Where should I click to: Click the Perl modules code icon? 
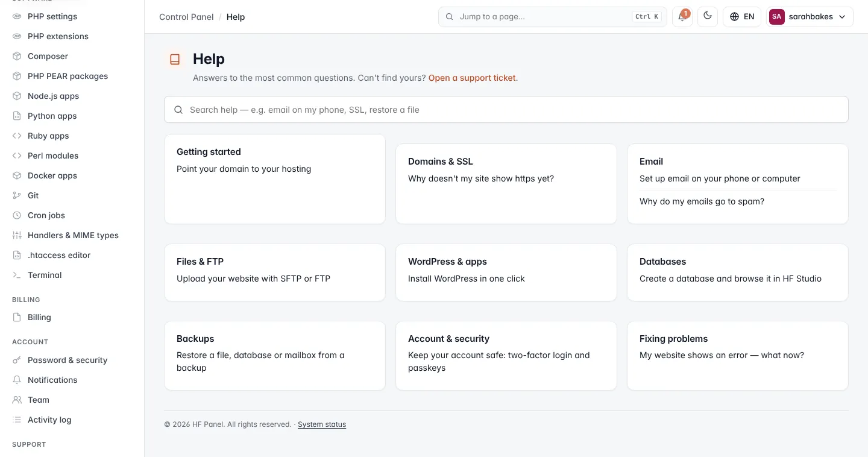[x=17, y=156]
